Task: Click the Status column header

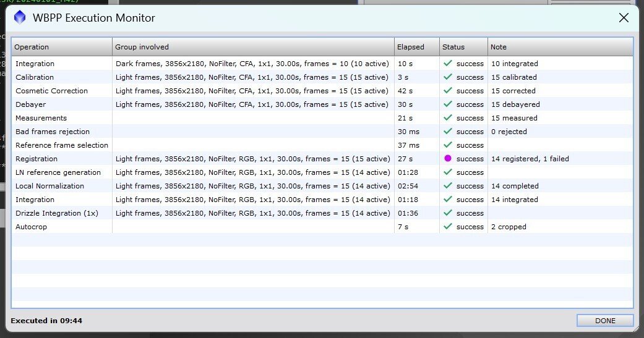Action: [464, 47]
